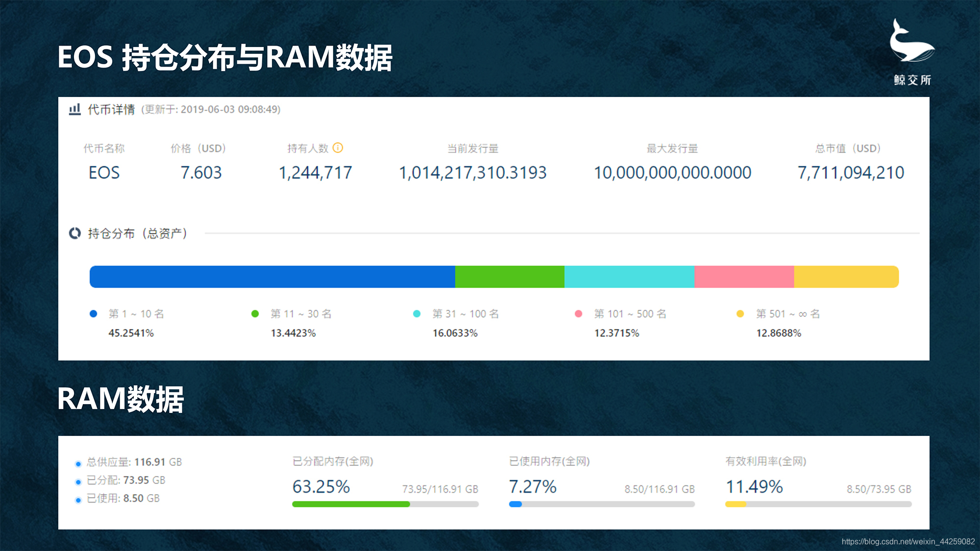Image resolution: width=980 pixels, height=551 pixels.
Task: Click the 73.95/116.91 GB ratio
Action: (x=440, y=489)
